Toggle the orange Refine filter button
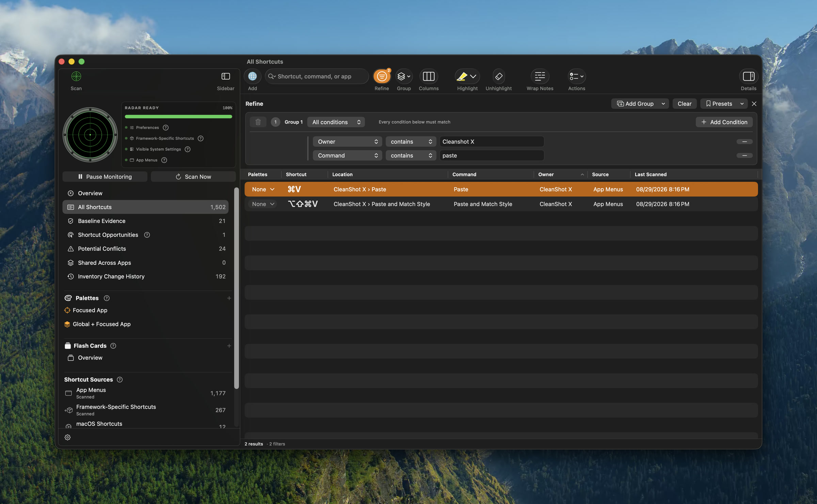 (x=382, y=76)
